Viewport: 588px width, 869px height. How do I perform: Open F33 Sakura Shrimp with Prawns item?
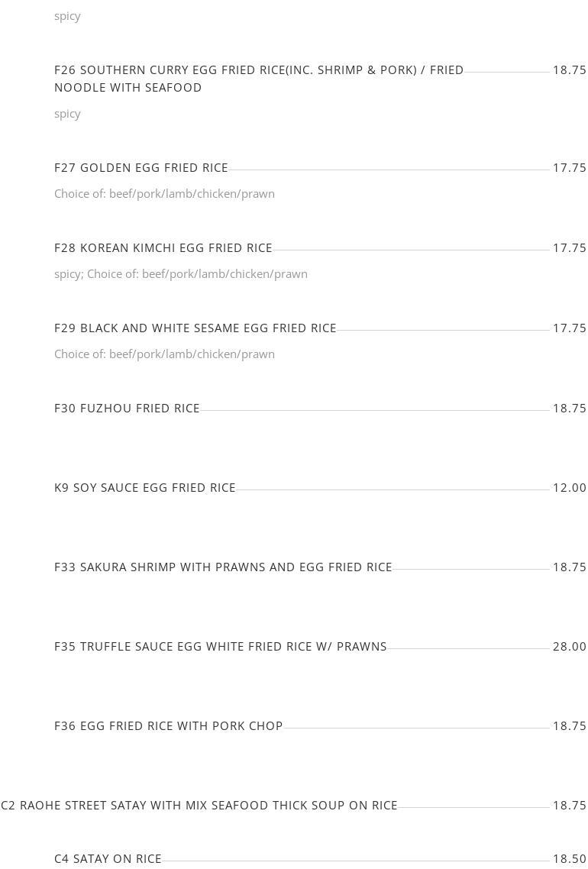click(x=223, y=567)
